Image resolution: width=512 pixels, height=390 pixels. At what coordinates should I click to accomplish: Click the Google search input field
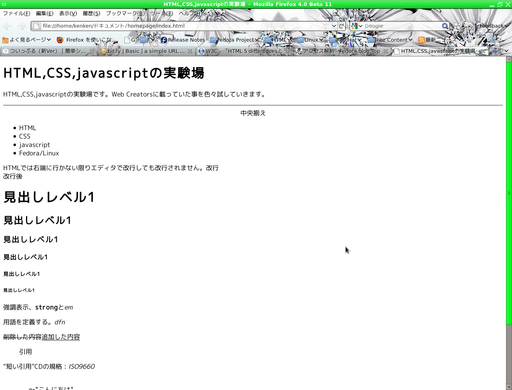402,26
